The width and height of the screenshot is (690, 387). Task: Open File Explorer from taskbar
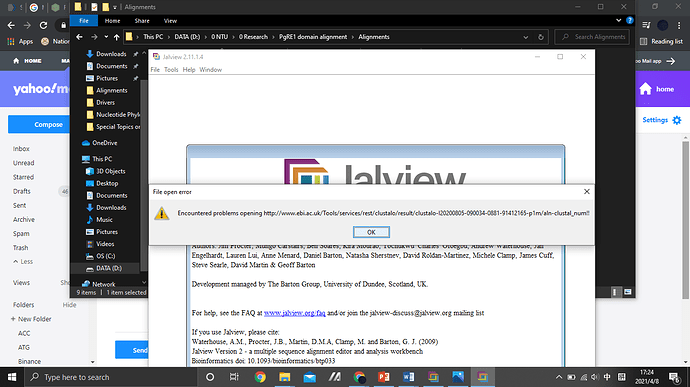click(284, 377)
